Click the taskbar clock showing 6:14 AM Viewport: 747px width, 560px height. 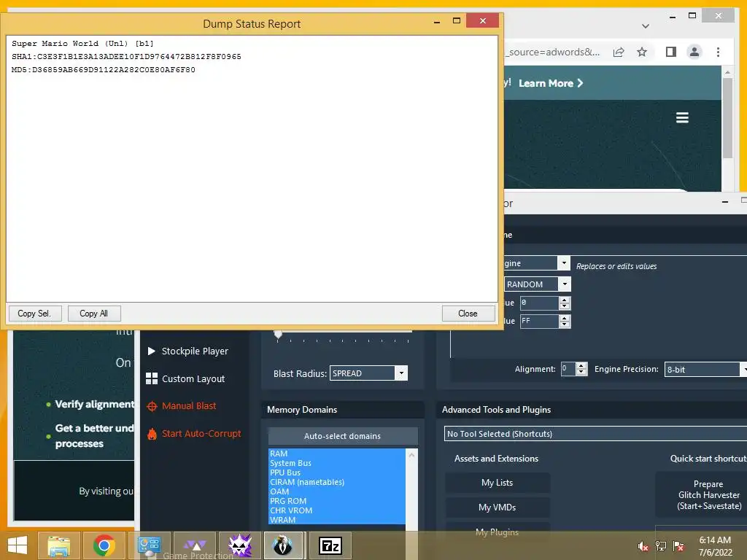tap(715, 546)
